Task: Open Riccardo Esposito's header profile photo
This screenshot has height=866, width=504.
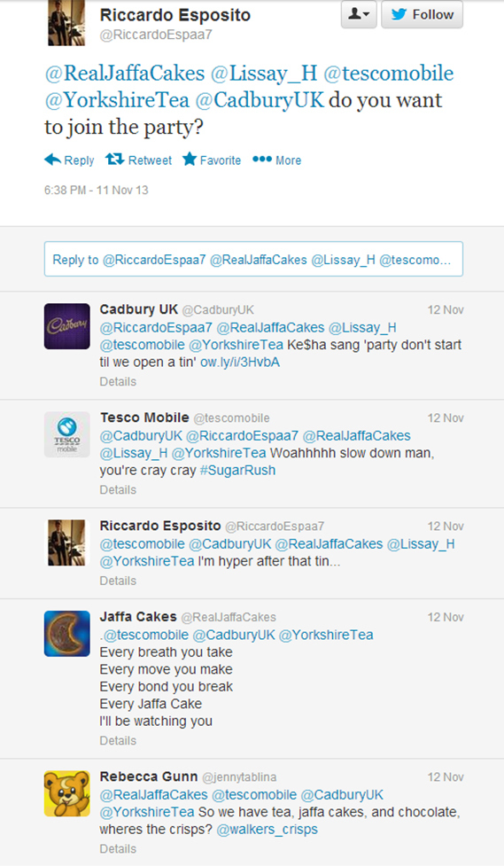Action: coord(66,23)
